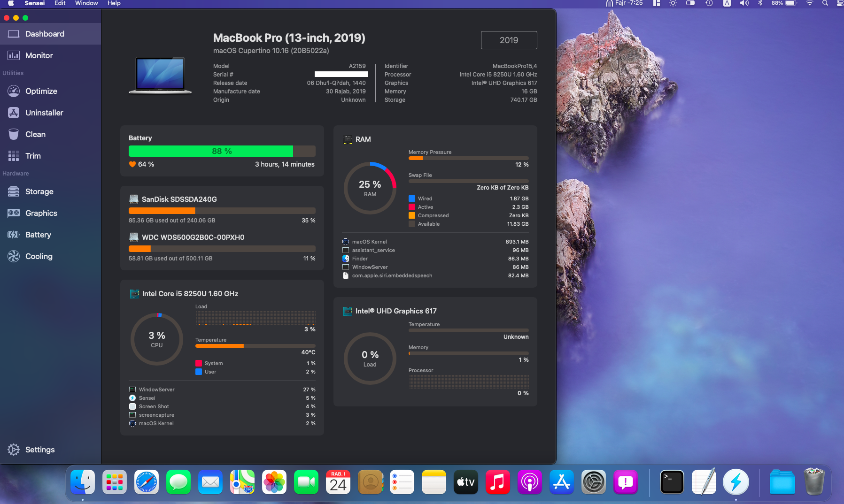Screen dimensions: 844x504
Task: Open Finder from the Dock
Action: pyautogui.click(x=83, y=482)
